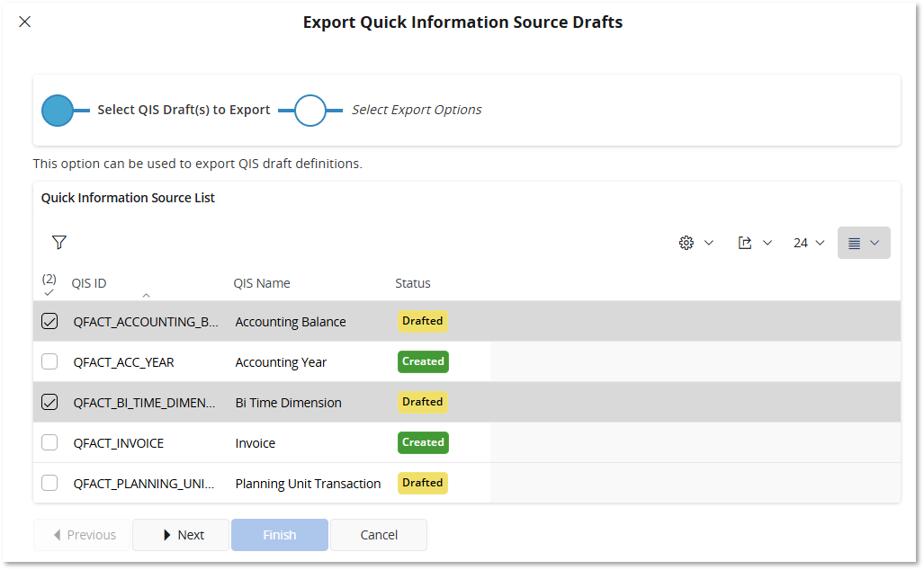Go to the Select Export Options step circle
Viewport: 924px width, 570px height.
(310, 110)
